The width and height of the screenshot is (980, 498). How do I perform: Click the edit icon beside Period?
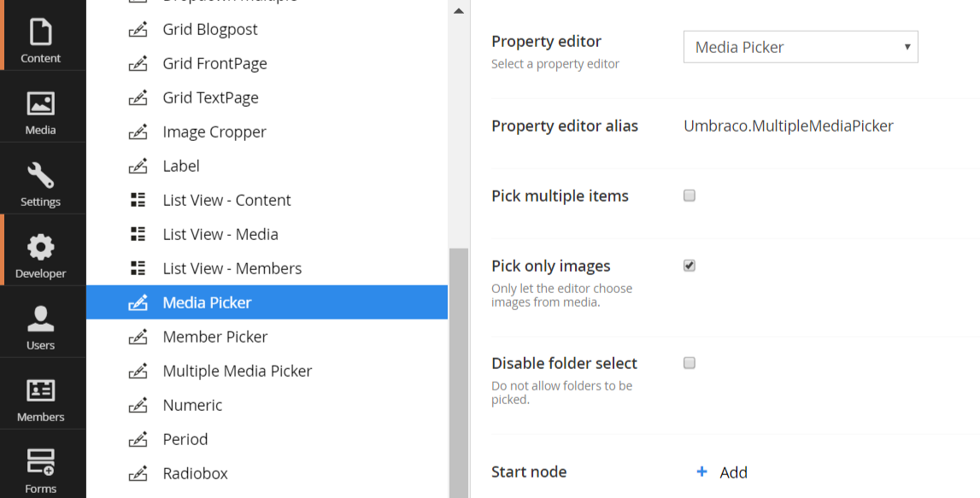[138, 439]
